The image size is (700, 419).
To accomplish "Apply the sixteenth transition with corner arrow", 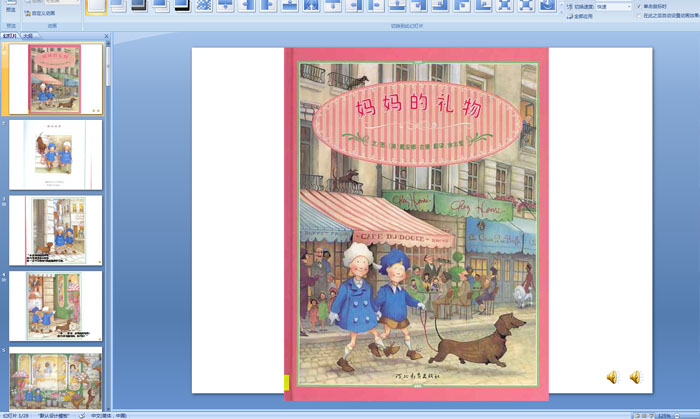I will tap(418, 6).
